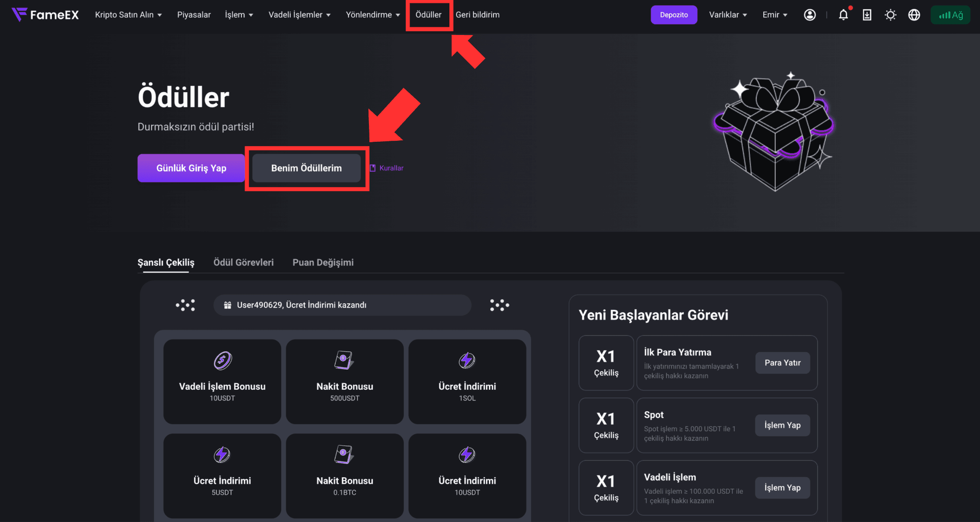Image resolution: width=980 pixels, height=522 pixels.
Task: Expand the Varlıklar dropdown
Action: [x=728, y=15]
